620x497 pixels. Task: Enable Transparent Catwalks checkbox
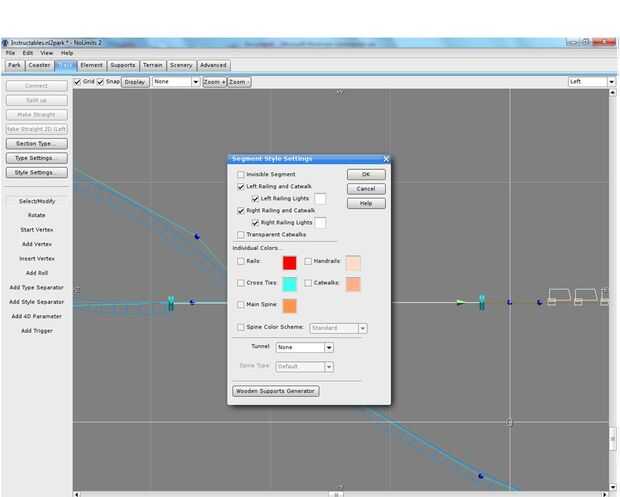click(240, 235)
